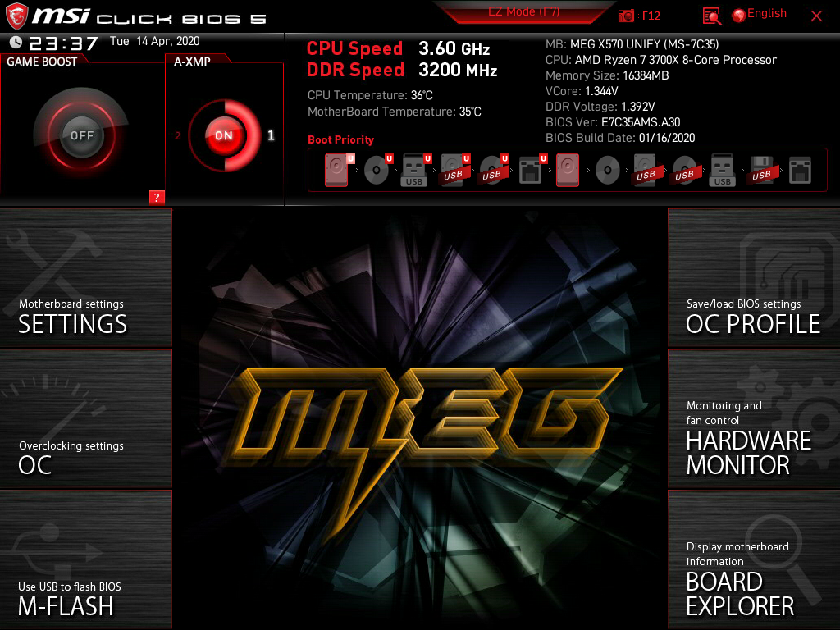This screenshot has height=630, width=840.
Task: Switch to EZ Mode (F7)
Action: (x=525, y=12)
